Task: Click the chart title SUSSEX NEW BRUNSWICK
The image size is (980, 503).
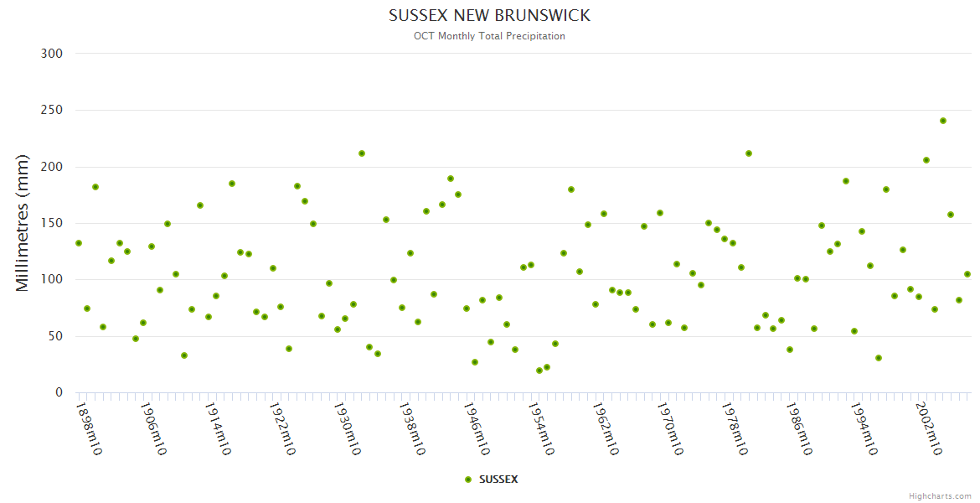Action: click(x=489, y=16)
